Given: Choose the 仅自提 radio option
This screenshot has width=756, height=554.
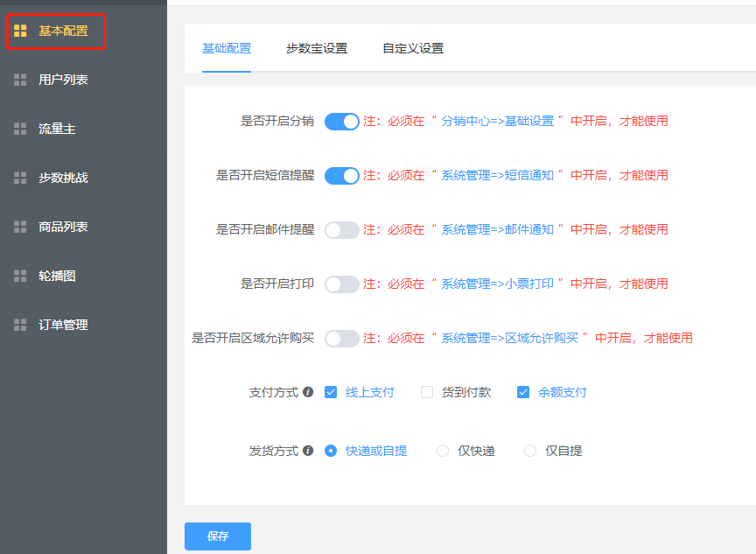Looking at the screenshot, I should 530,451.
